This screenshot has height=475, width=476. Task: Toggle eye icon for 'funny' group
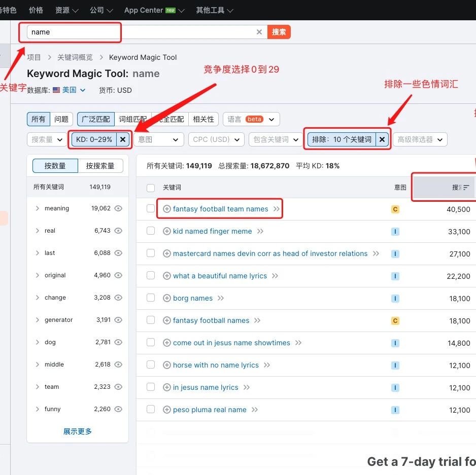pos(118,409)
